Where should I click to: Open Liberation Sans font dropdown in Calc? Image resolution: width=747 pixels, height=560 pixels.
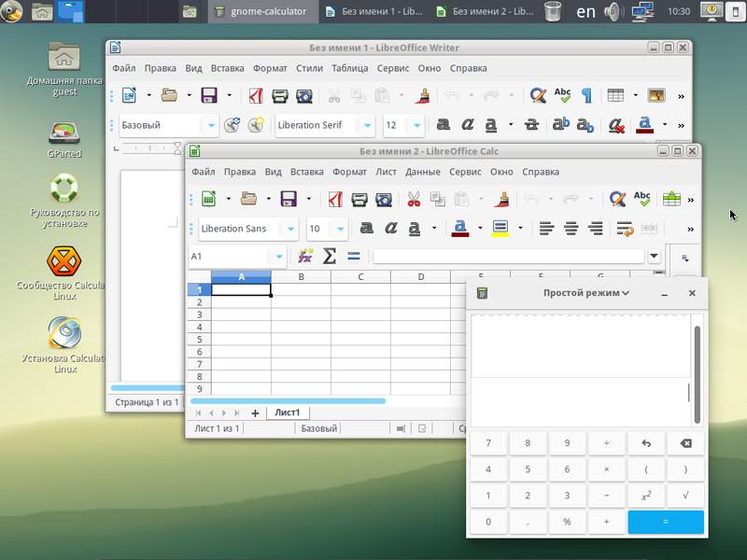point(290,229)
